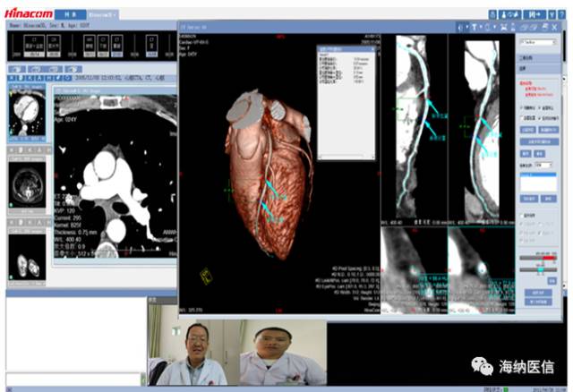This screenshot has height=392, width=573.
Task: Toggle the left checkbox in the second row of the right panel
Action: 522,118
